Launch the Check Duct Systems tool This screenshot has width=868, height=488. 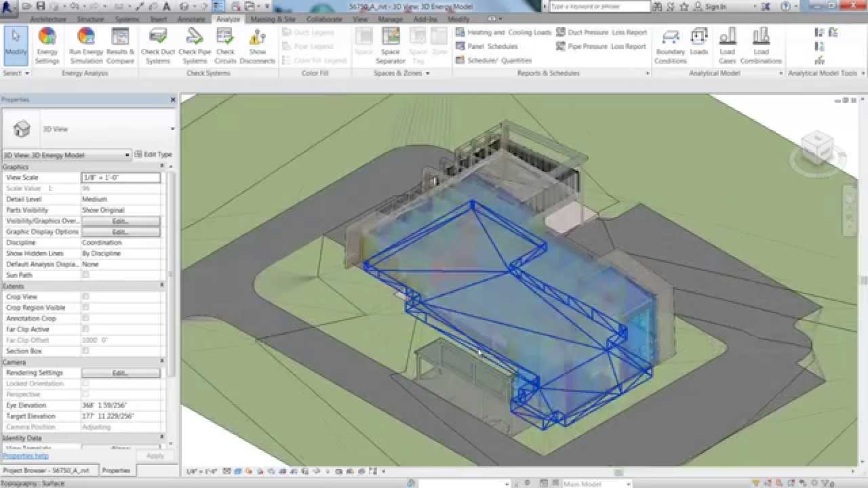[x=158, y=45]
